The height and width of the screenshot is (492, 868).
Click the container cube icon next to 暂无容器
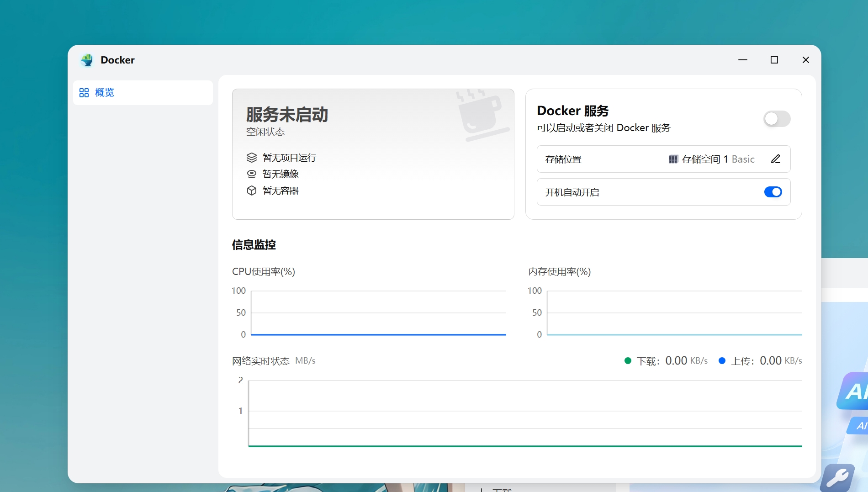click(251, 190)
